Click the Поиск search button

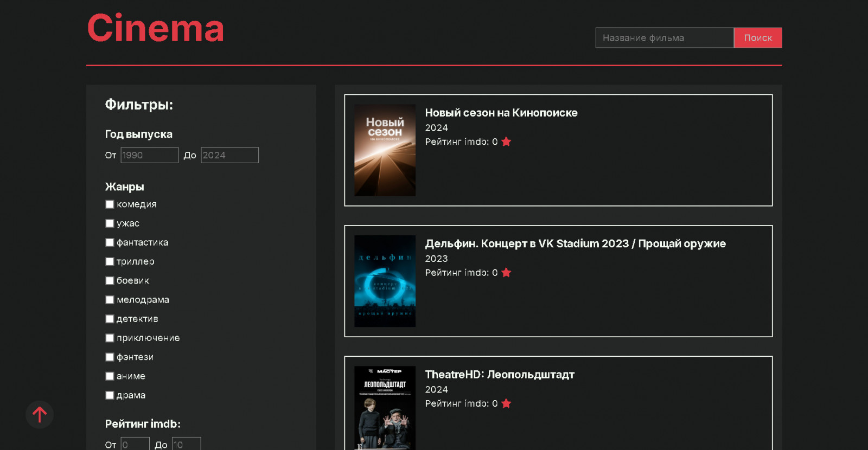758,38
